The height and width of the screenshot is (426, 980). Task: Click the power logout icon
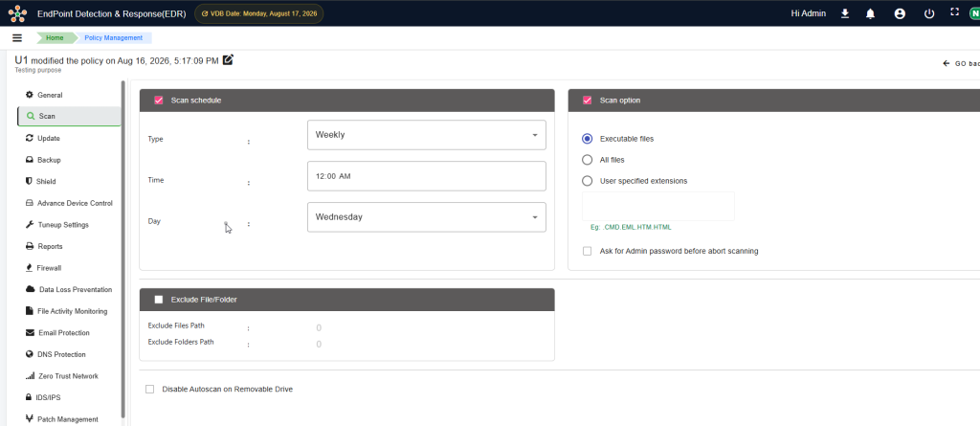[x=929, y=13]
